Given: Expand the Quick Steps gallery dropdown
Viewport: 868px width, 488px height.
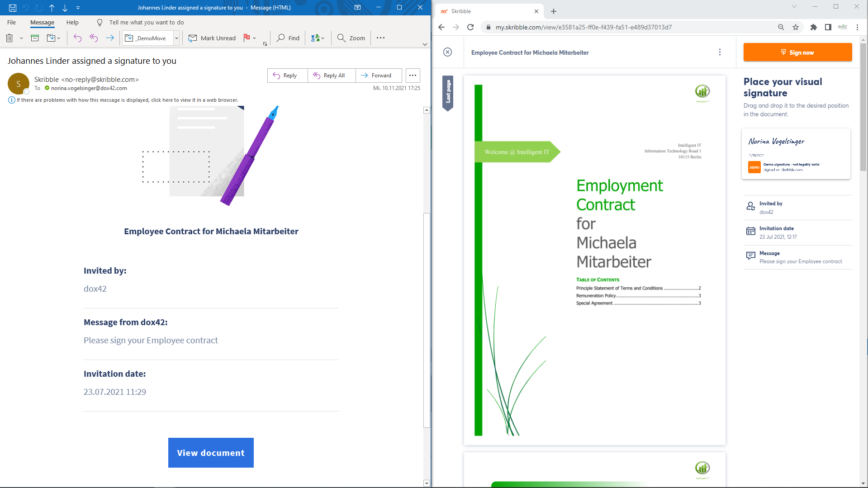Looking at the screenshot, I should click(176, 38).
